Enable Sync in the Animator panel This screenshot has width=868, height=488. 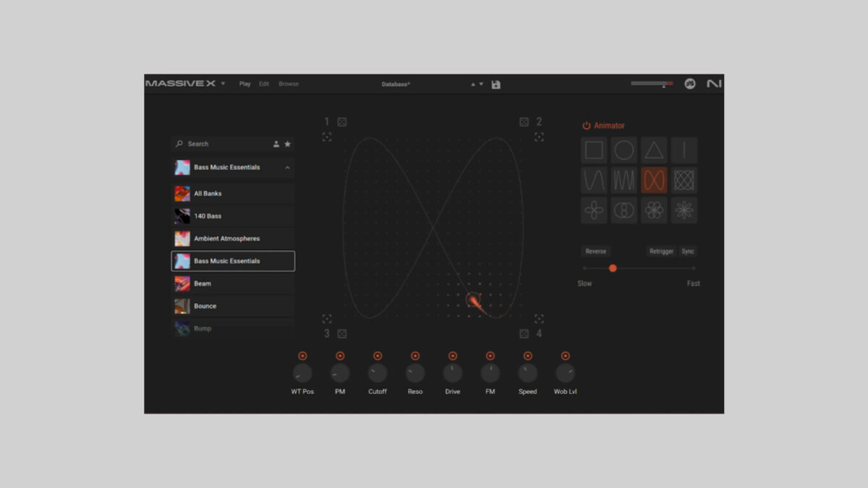tap(687, 251)
